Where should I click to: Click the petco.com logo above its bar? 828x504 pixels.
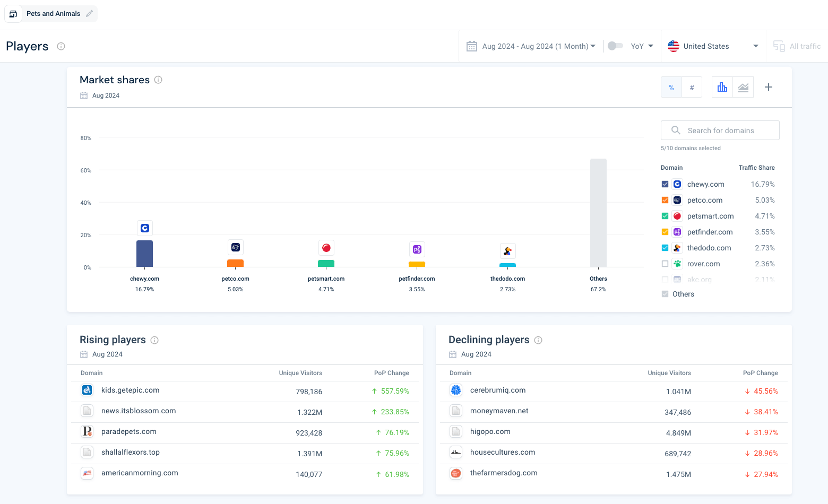[236, 247]
